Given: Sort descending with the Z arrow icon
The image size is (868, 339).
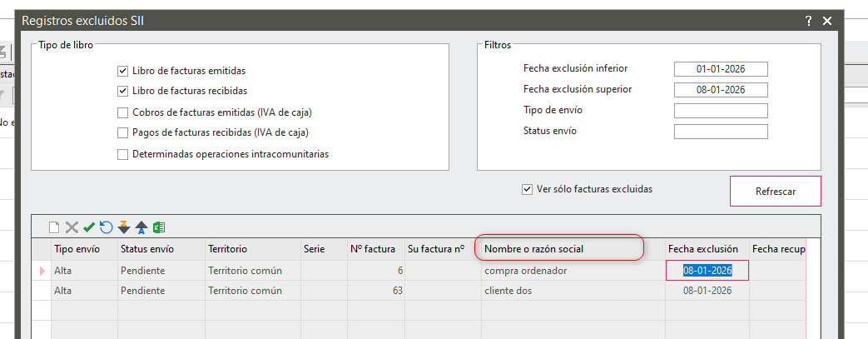Looking at the screenshot, I should pos(124,227).
